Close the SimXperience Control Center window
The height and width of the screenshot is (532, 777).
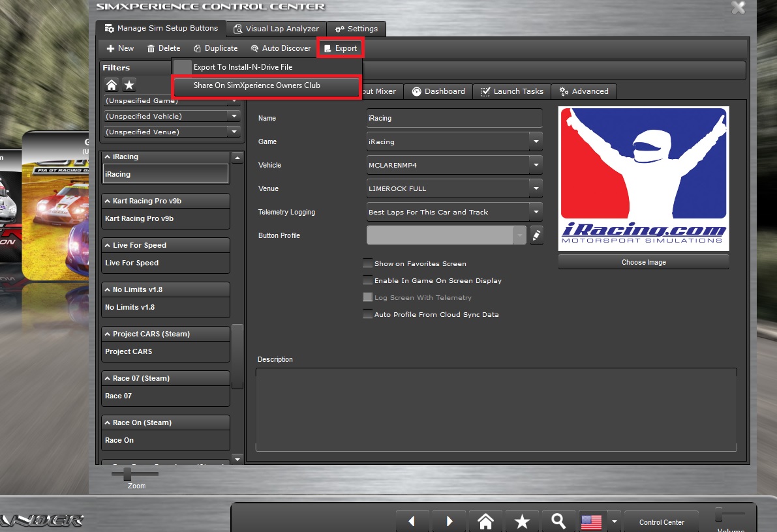[x=739, y=8]
